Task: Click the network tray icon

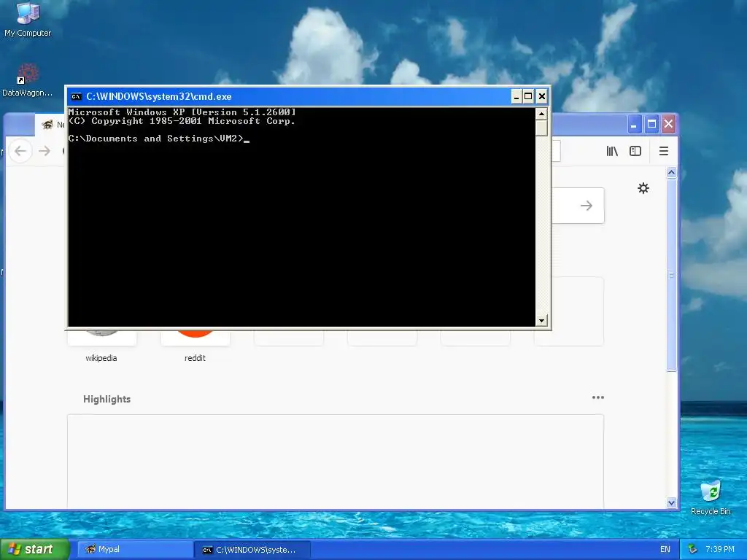Action: (692, 550)
